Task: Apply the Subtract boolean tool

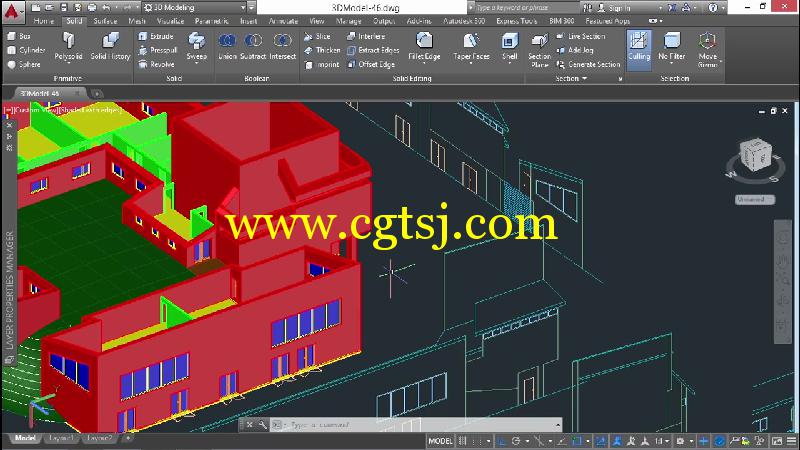Action: (x=253, y=47)
